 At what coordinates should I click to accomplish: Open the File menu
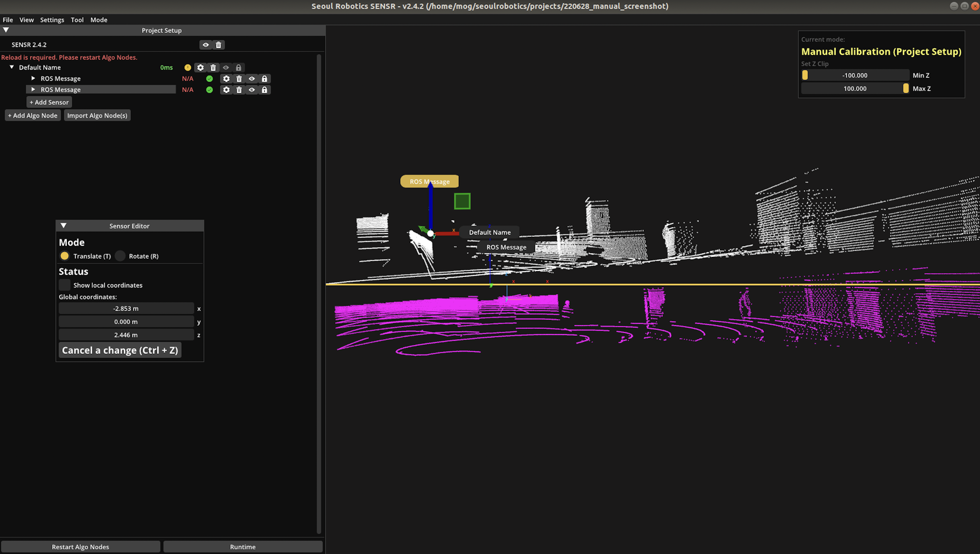click(8, 20)
